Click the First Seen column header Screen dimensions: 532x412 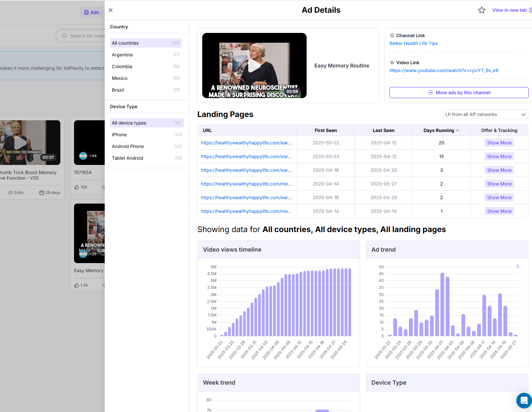pos(326,130)
